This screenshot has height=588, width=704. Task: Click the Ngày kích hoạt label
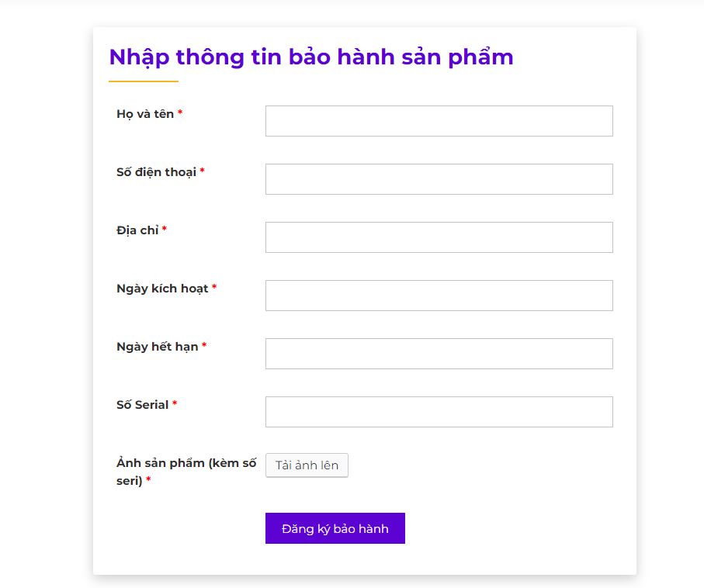pos(162,289)
